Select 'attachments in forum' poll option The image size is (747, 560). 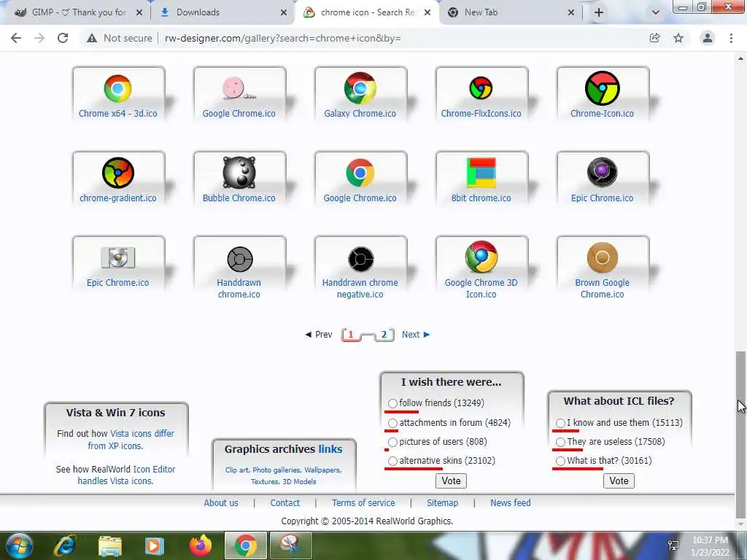(x=392, y=423)
